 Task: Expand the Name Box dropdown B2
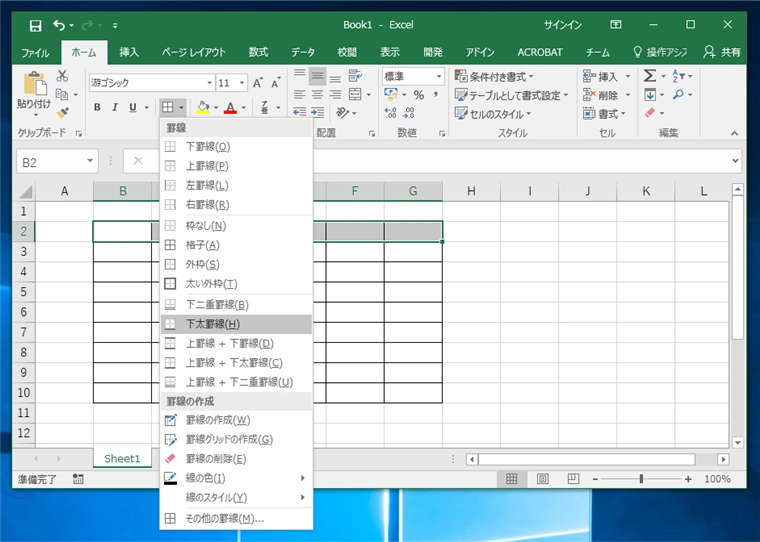tap(90, 161)
